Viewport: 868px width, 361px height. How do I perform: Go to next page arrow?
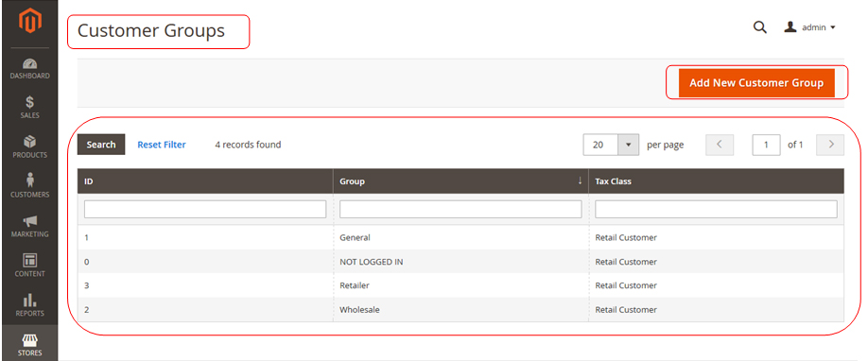point(830,145)
